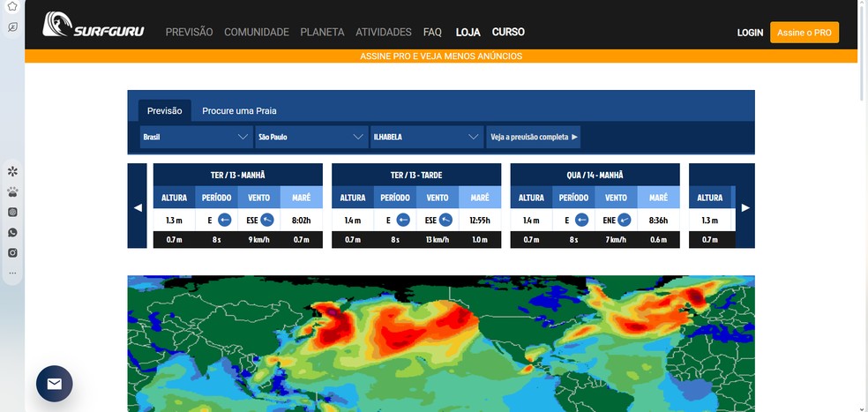Open WhatsApp from the sidebar

[12, 233]
